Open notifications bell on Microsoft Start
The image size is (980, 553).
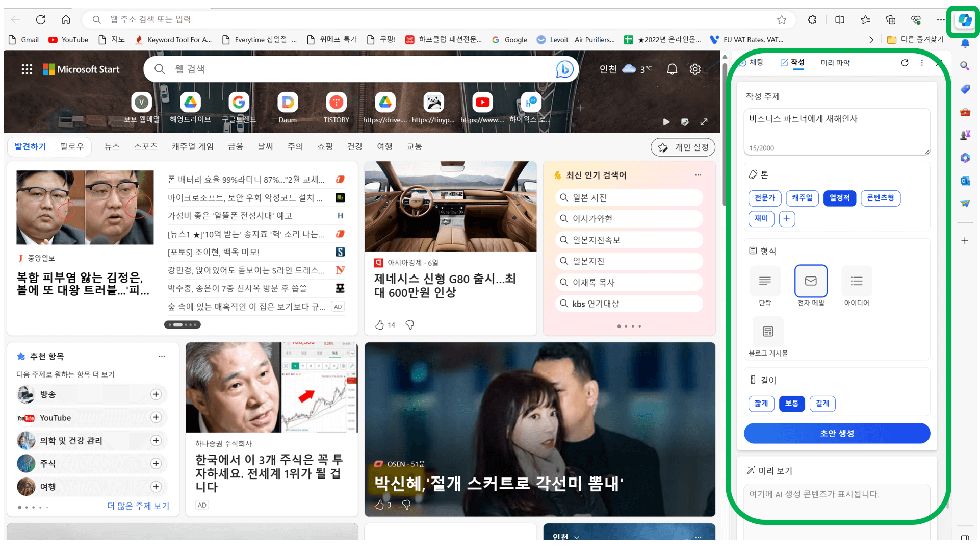coord(672,69)
